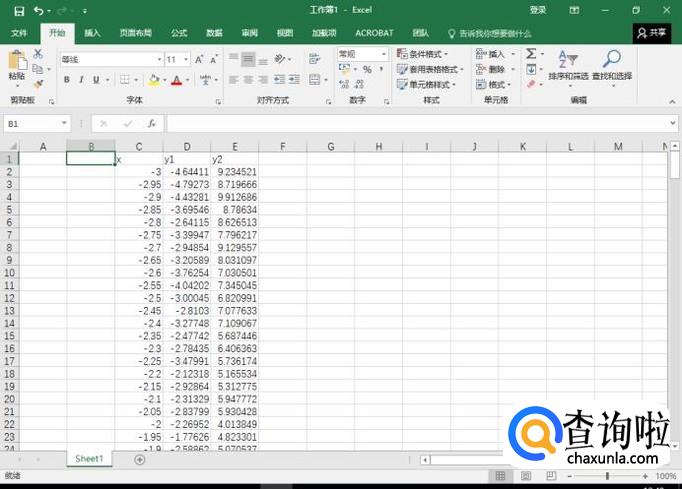Click the AutoSum sigma icon
The height and width of the screenshot is (489, 682).
[531, 54]
